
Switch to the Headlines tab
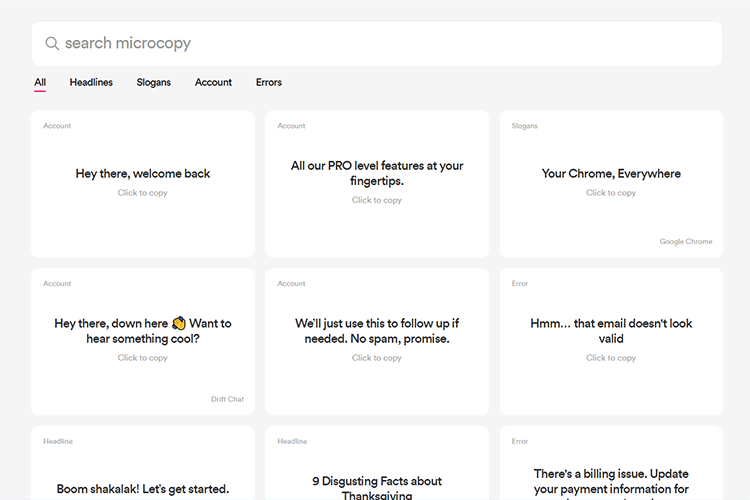tap(91, 82)
